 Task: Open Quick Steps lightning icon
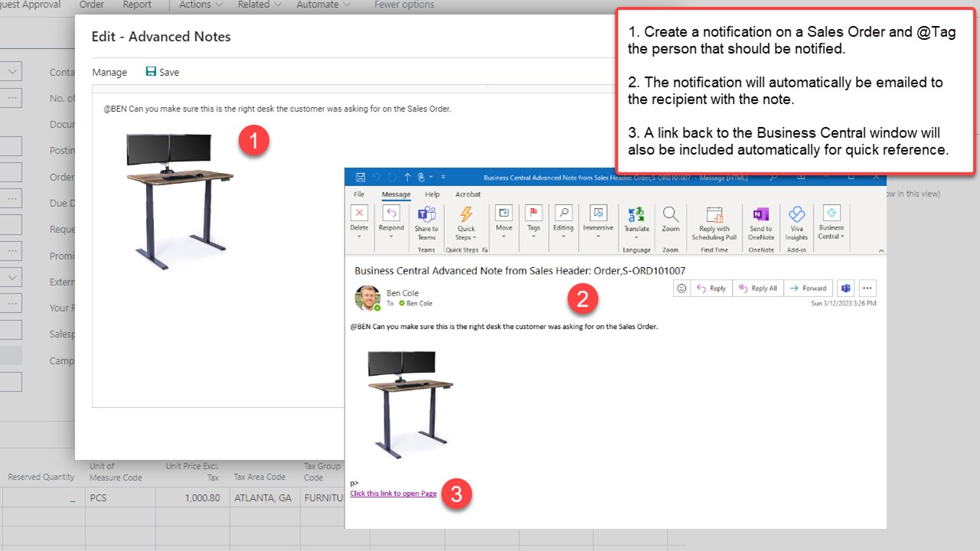465,214
